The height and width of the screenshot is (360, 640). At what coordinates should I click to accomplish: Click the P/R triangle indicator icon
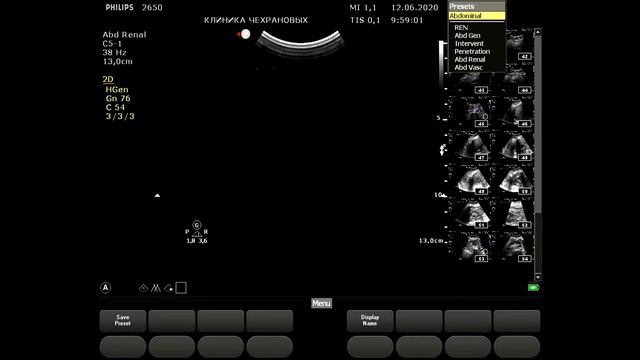pyautogui.click(x=197, y=233)
